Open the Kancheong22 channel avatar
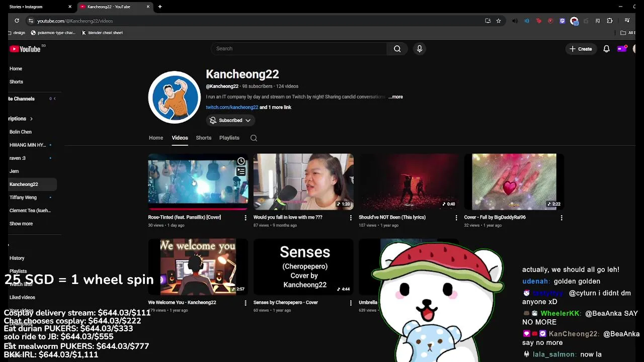 [175, 97]
